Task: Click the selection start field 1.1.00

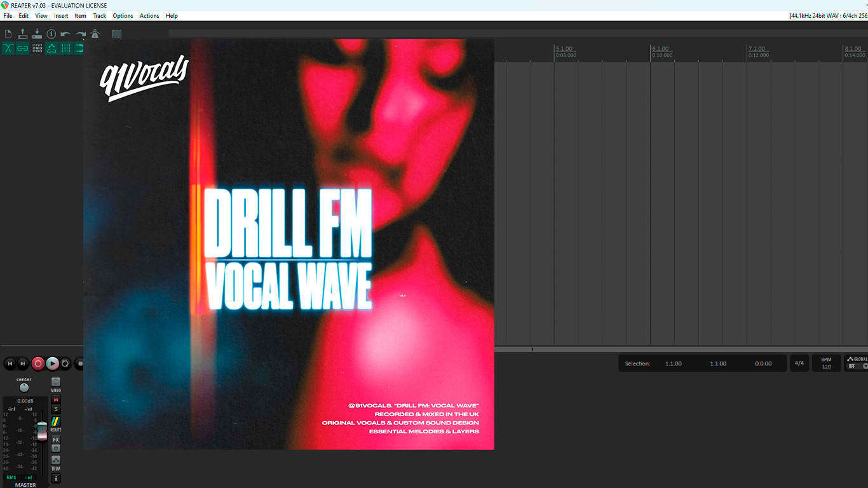Action: 674,363
